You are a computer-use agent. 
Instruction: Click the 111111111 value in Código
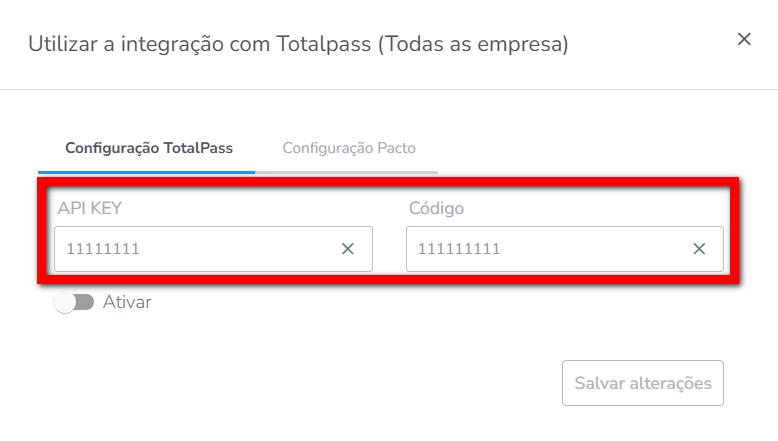459,249
